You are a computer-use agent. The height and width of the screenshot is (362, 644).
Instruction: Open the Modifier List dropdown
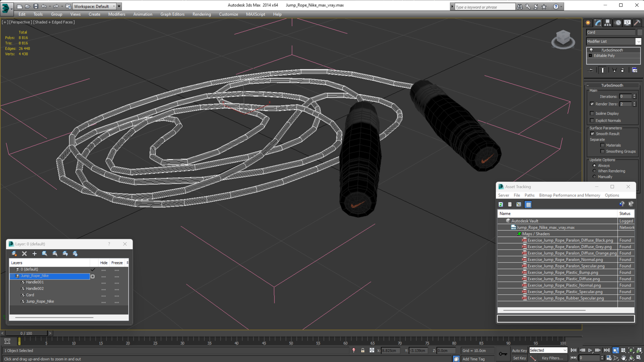(638, 42)
